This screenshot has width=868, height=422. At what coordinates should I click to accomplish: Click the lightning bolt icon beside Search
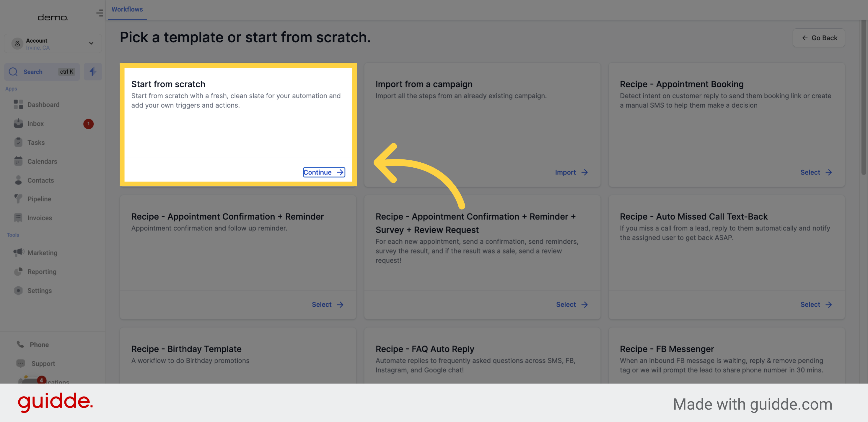pos(93,72)
